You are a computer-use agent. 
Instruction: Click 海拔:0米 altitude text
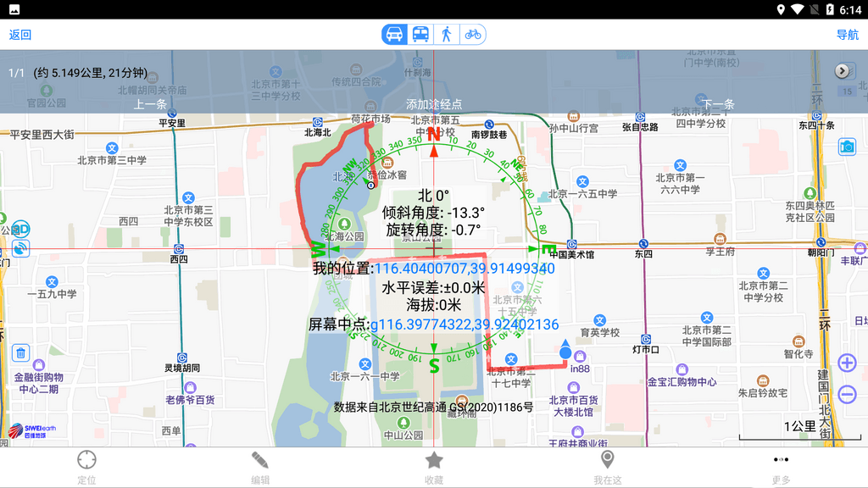tap(433, 305)
